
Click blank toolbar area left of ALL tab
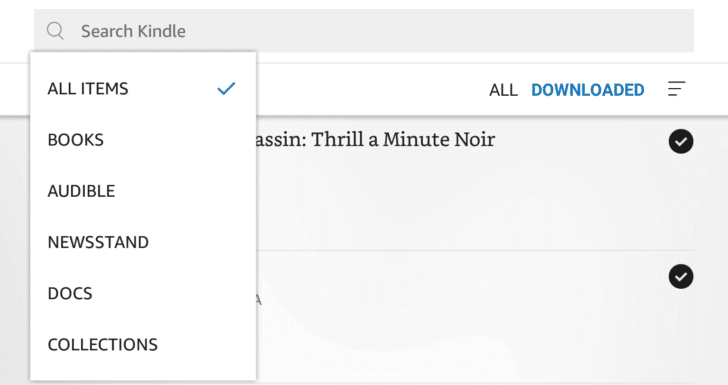point(371,90)
